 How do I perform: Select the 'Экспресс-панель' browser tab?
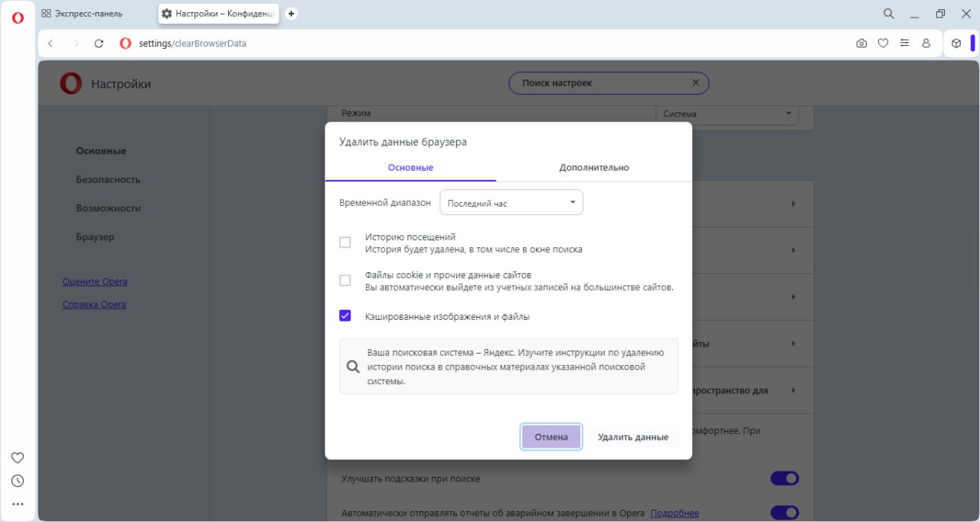tap(88, 14)
